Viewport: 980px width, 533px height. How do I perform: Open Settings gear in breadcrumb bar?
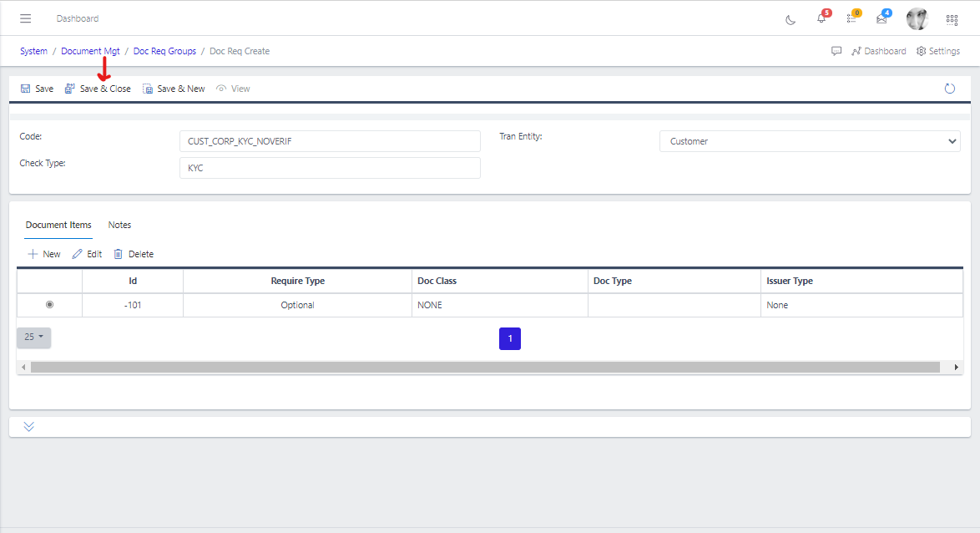938,51
